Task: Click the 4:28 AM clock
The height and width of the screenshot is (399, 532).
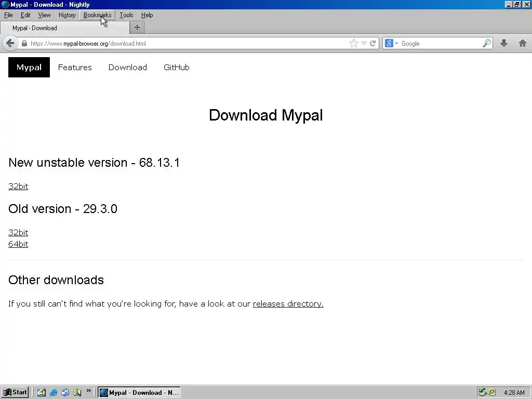Action: click(x=514, y=393)
